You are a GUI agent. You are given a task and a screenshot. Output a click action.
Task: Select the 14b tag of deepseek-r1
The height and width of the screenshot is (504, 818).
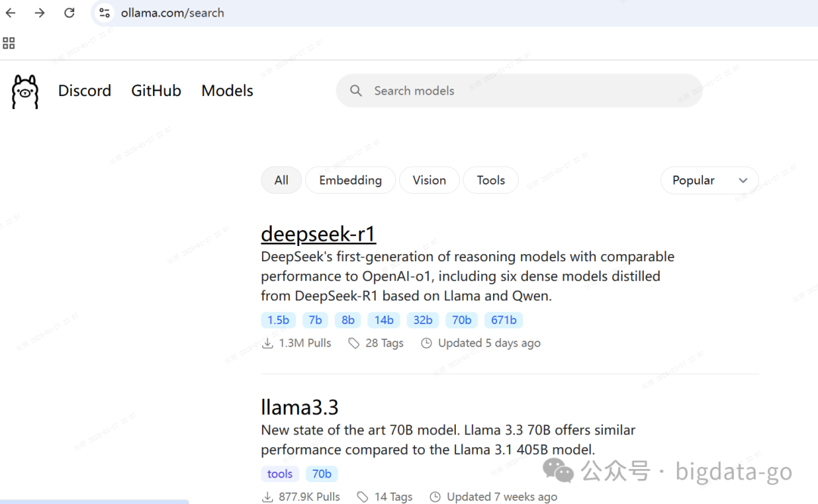pos(384,320)
